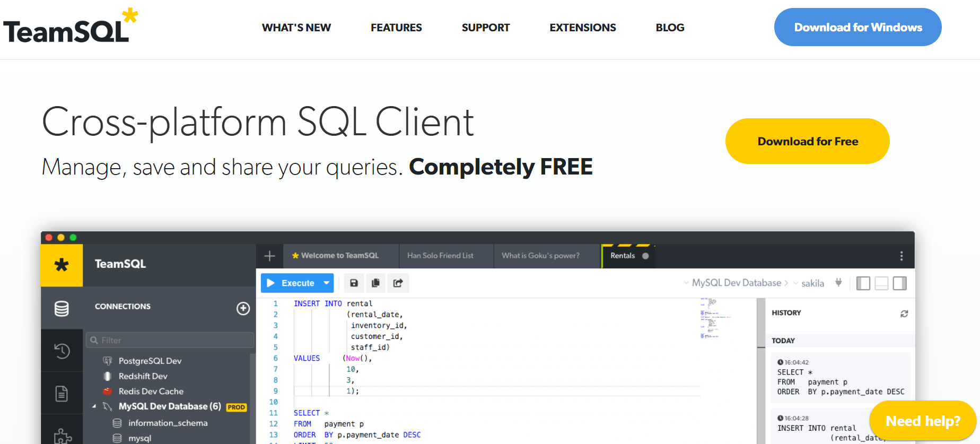Open the SUPPORT menu item
This screenshot has width=980, height=444.
point(486,28)
